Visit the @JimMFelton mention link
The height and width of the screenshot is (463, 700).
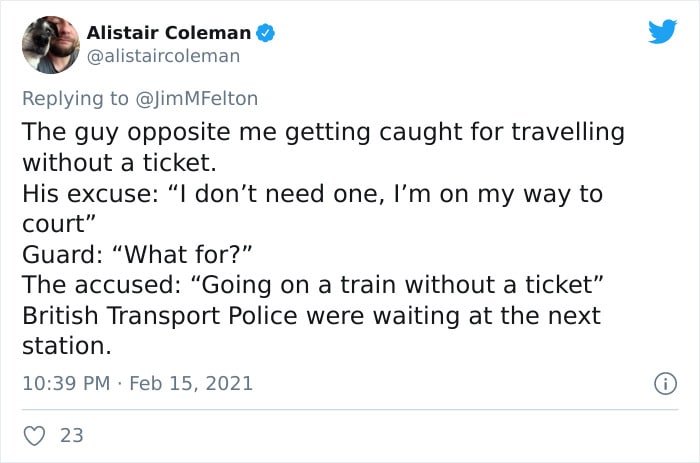(196, 99)
